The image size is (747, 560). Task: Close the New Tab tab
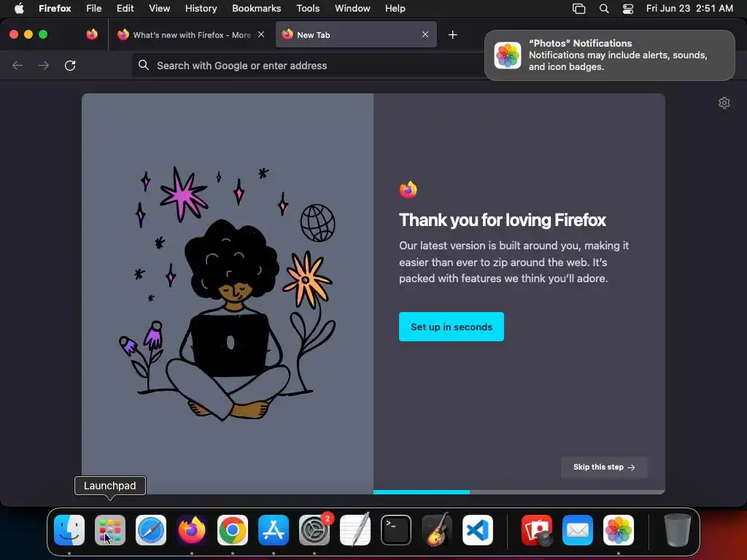click(425, 34)
